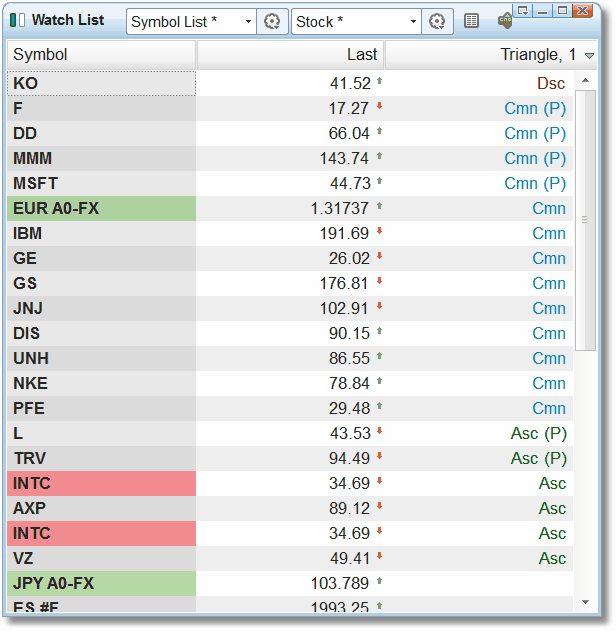
Task: Select the F symbol cell
Action: [101, 109]
